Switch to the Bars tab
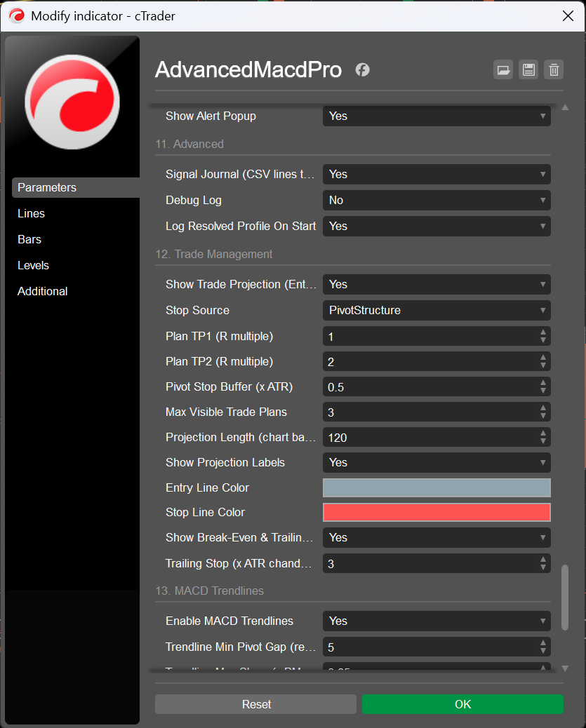The width and height of the screenshot is (586, 728). (29, 240)
